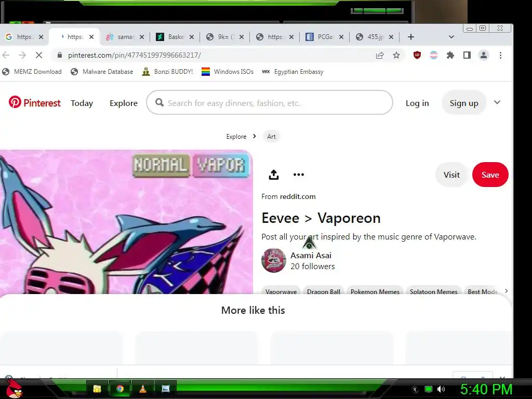This screenshot has width=532, height=399.
Task: Click the green monitor tray icon
Action: [429, 389]
